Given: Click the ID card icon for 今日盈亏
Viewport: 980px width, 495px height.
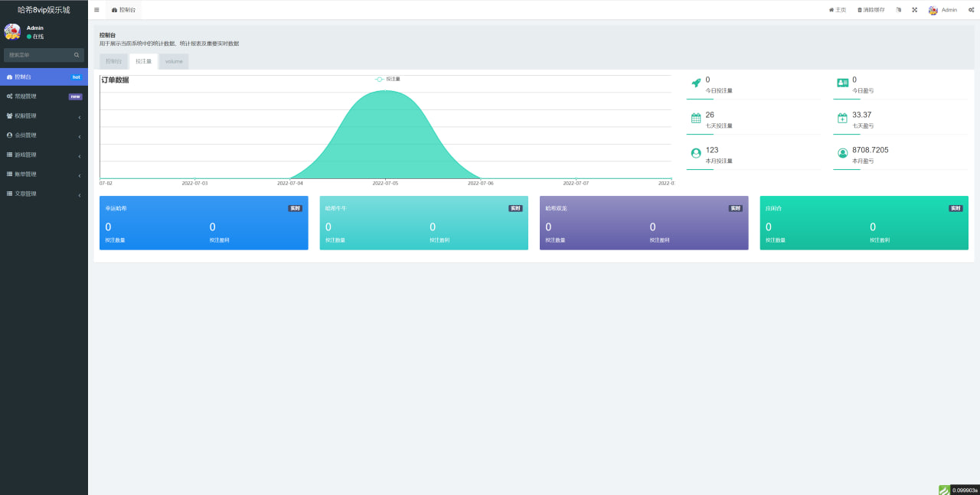Looking at the screenshot, I should click(x=842, y=83).
